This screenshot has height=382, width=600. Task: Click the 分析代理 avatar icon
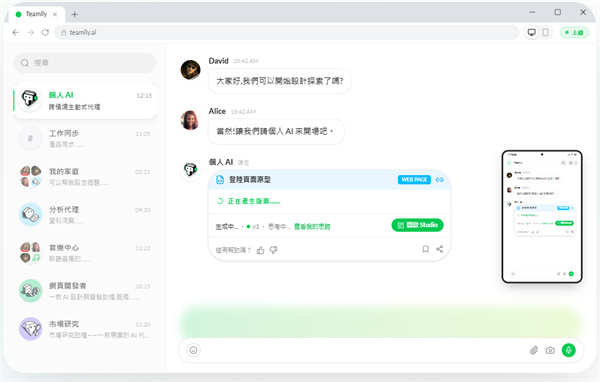pos(30,214)
